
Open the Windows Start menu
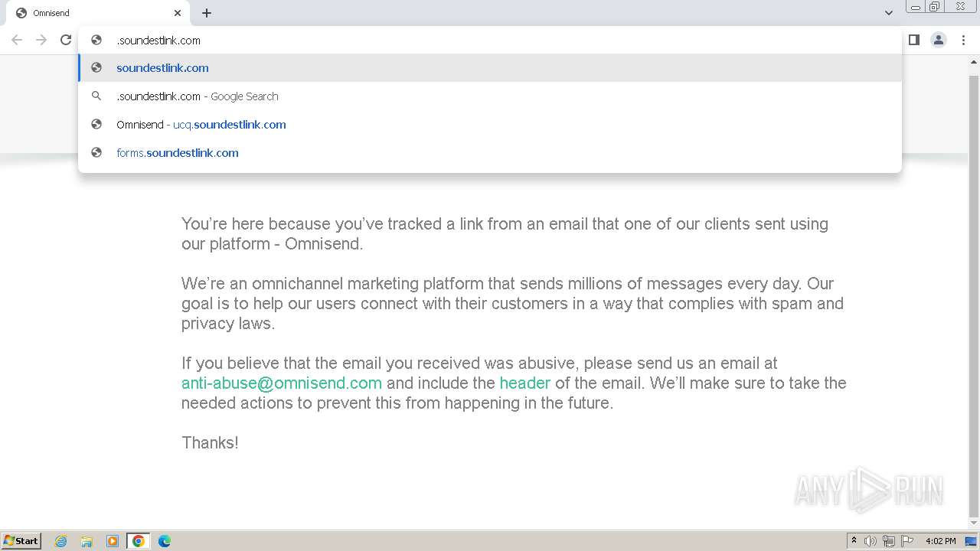pyautogui.click(x=21, y=541)
